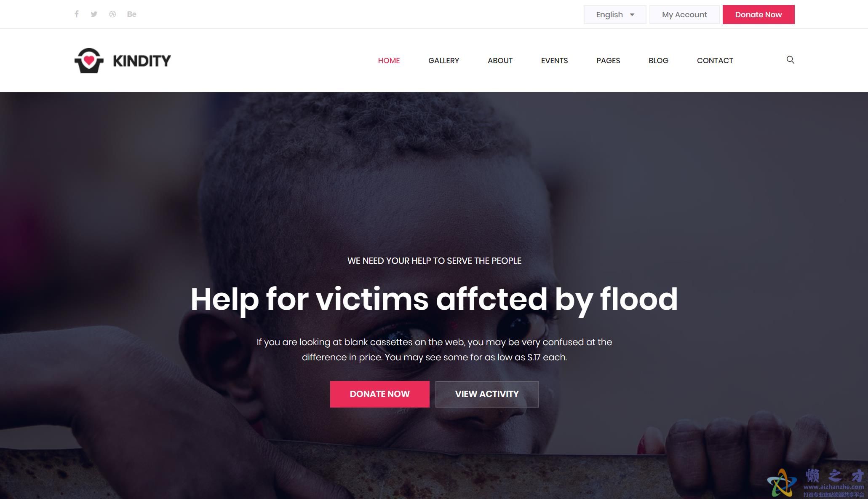Click the hero DONATE NOW button
The height and width of the screenshot is (499, 868).
click(379, 394)
